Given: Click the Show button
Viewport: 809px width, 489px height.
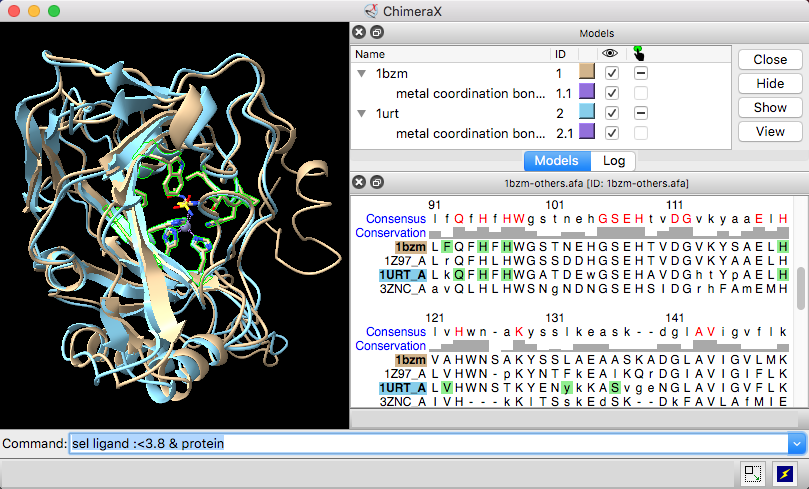Looking at the screenshot, I should pyautogui.click(x=770, y=107).
